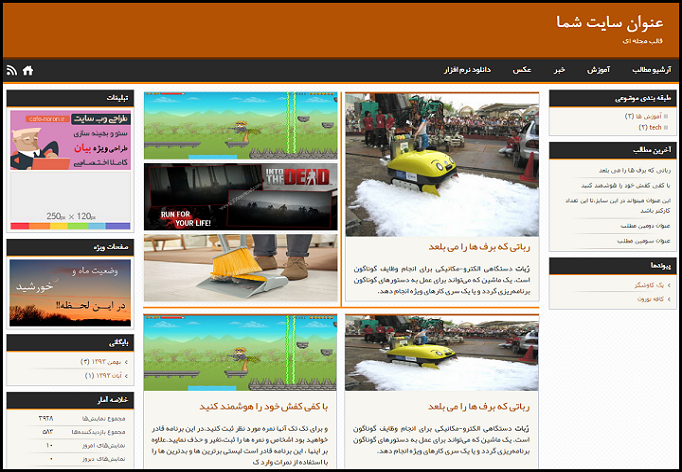The image size is (682, 472).
Task: Open post card title رباتی که برف ها را می بلعد
Action: 479,407
